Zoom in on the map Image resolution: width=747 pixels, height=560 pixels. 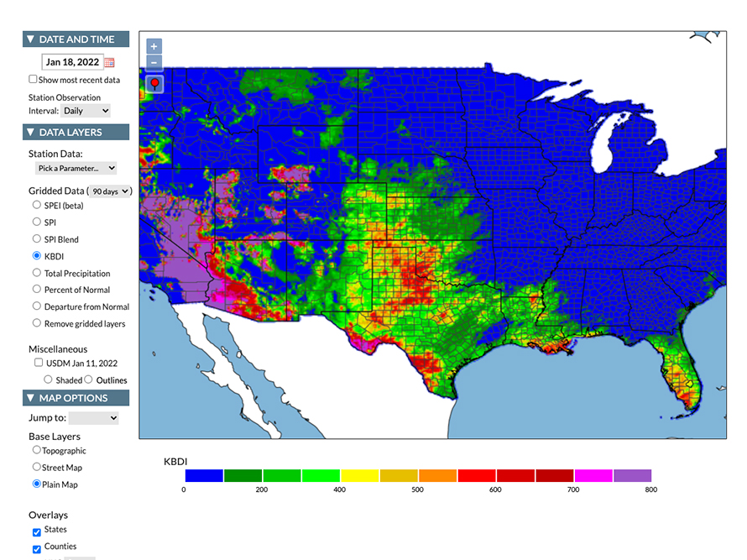click(x=154, y=45)
